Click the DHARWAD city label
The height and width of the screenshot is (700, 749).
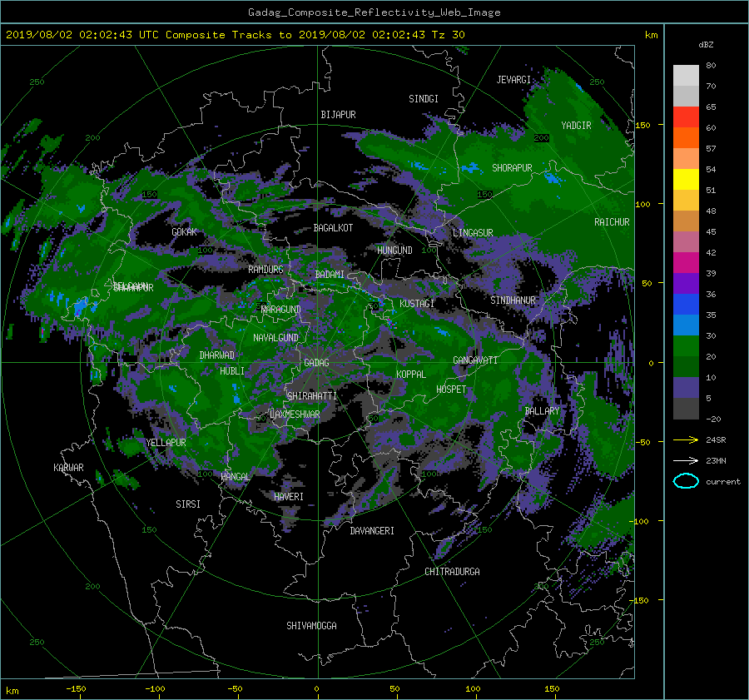pos(217,355)
